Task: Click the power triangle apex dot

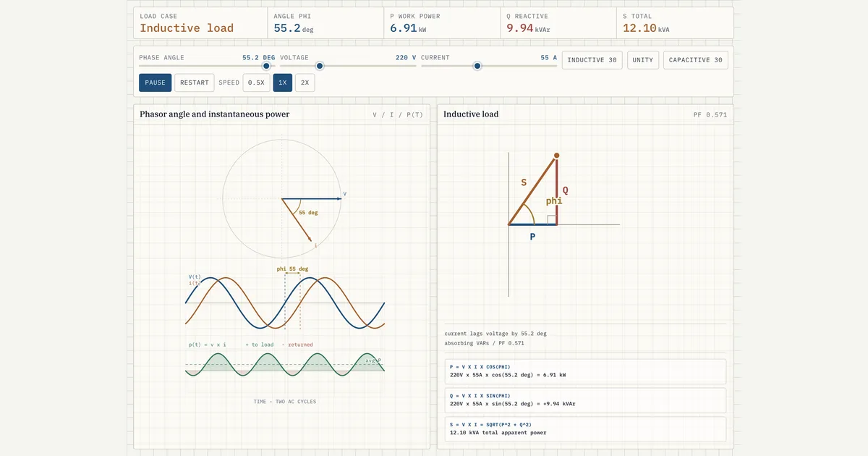Action: point(556,156)
